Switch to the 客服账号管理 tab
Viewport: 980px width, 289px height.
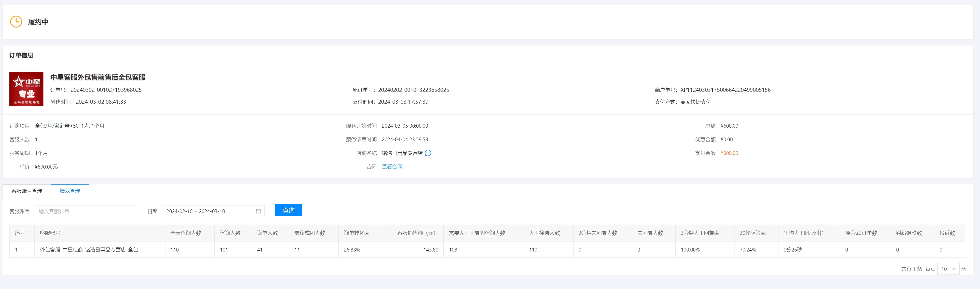pos(27,191)
